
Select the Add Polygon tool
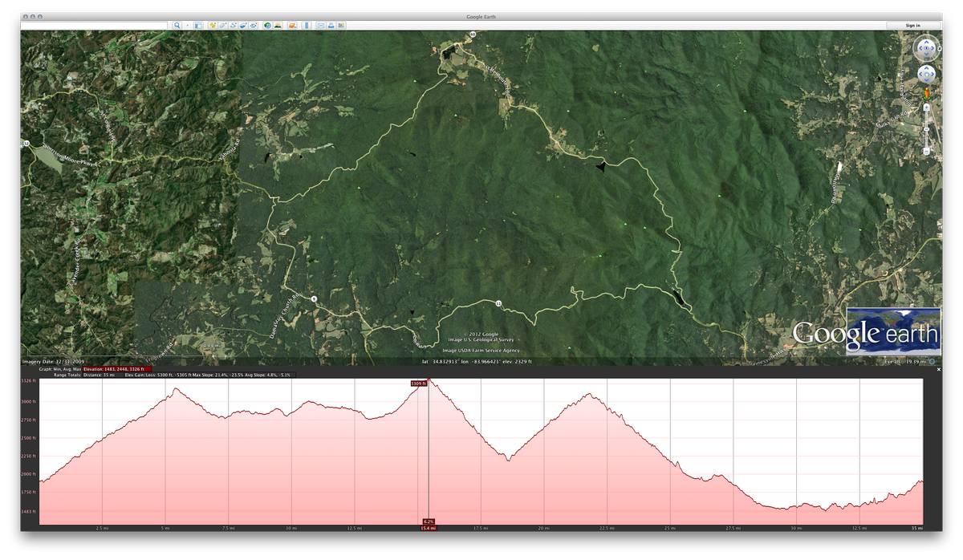pyautogui.click(x=222, y=26)
